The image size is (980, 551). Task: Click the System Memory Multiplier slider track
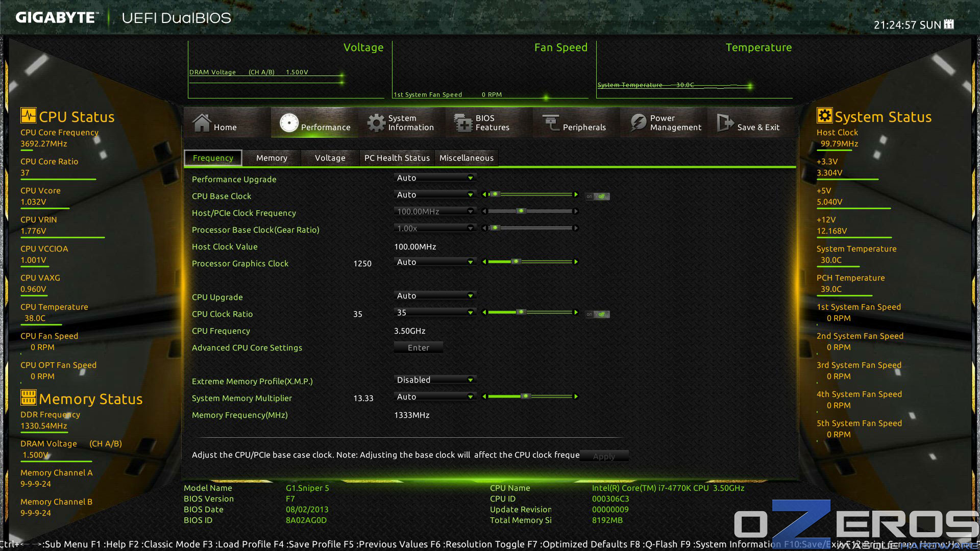click(530, 396)
